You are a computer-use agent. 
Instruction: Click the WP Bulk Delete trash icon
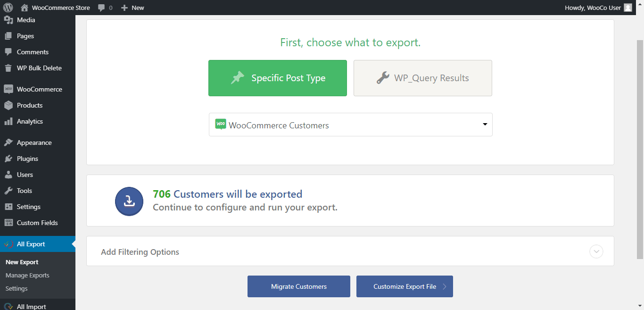click(8, 68)
